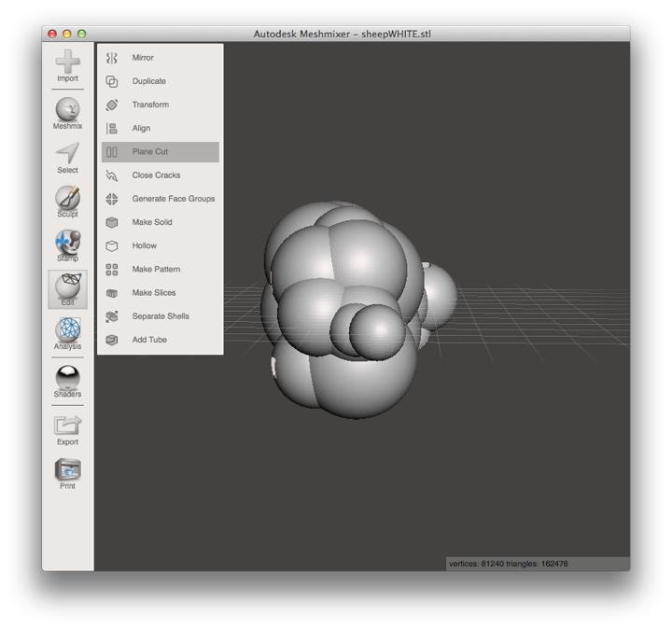Send model to Print
The height and width of the screenshot is (629, 672).
click(x=67, y=473)
